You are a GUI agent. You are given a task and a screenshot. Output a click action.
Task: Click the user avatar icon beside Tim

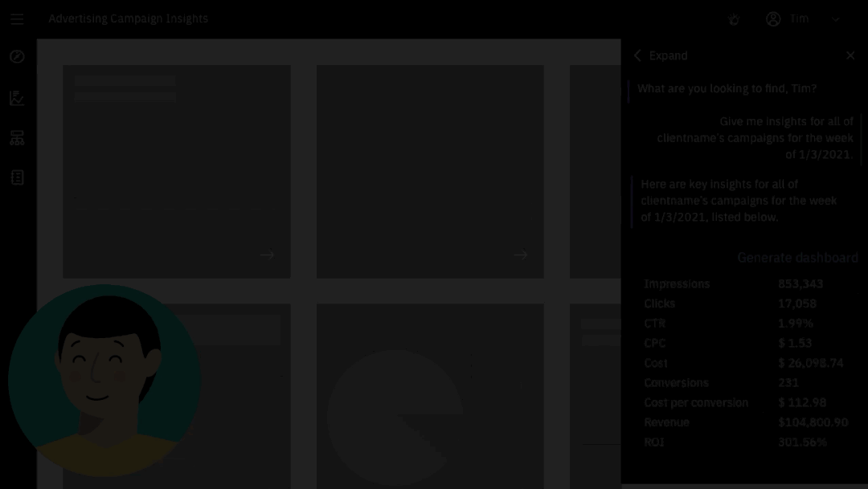773,19
